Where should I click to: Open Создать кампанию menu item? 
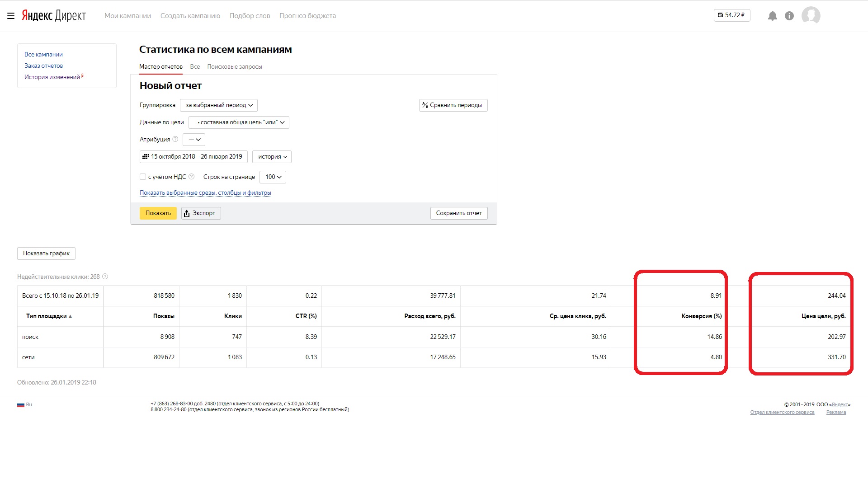tap(190, 16)
